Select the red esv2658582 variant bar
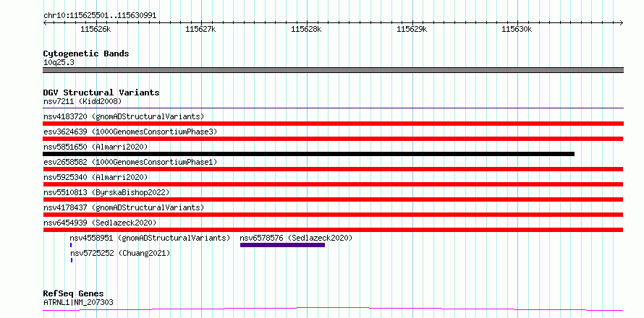 tap(333, 169)
